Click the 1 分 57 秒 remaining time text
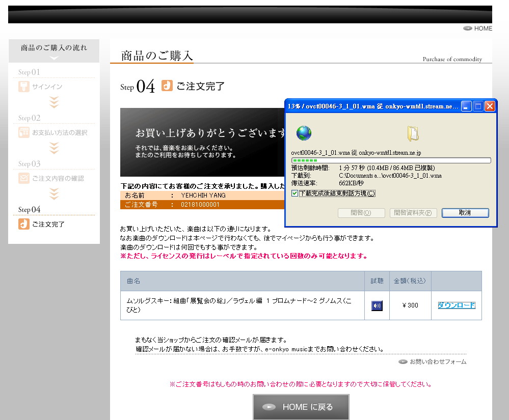This screenshot has width=509, height=420. [352, 167]
